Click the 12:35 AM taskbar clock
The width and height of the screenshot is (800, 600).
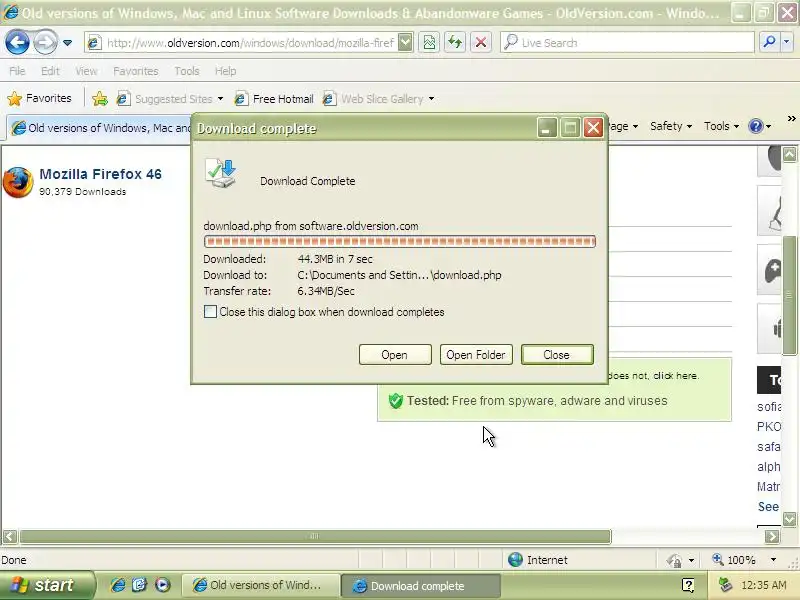(763, 585)
